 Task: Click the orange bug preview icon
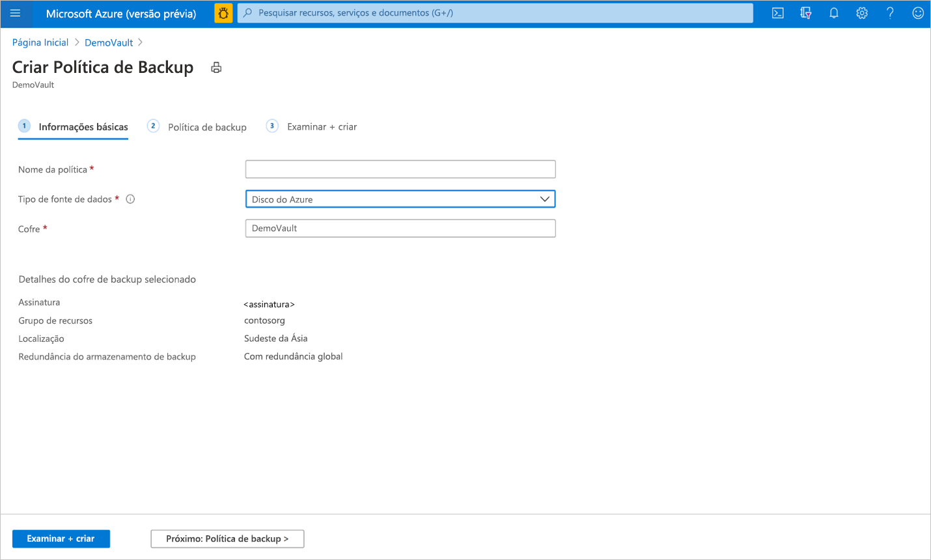pos(223,13)
